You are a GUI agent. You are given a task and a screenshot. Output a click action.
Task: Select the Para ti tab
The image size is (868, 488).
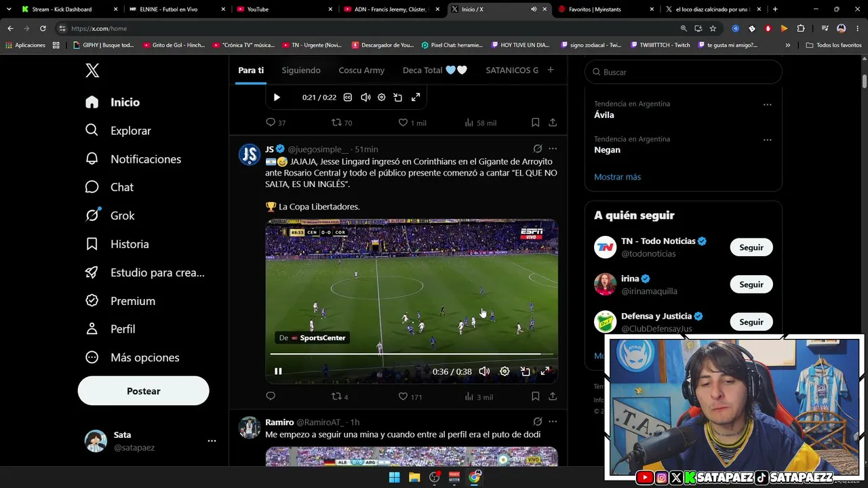(x=251, y=70)
